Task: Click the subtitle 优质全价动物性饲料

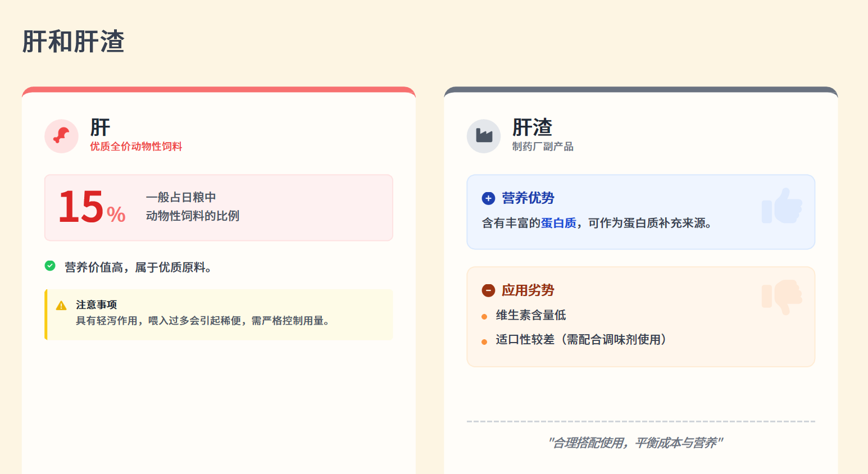Action: click(136, 147)
